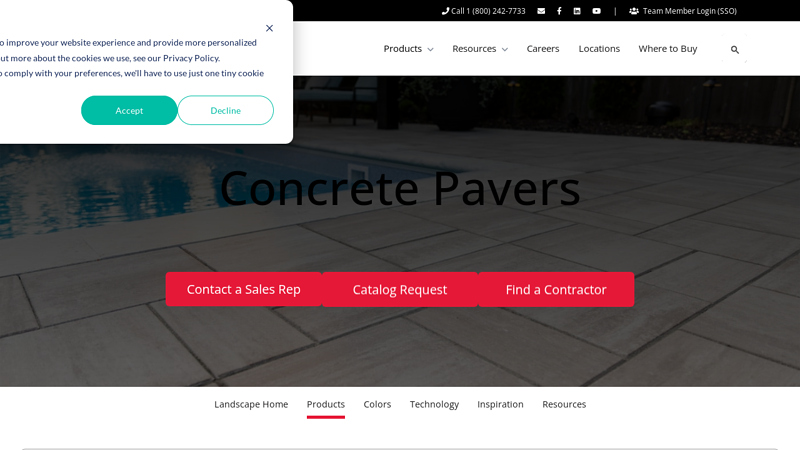Screen dimensions: 800x450
Task: Click Contact a Sales Rep button
Action: 243,289
